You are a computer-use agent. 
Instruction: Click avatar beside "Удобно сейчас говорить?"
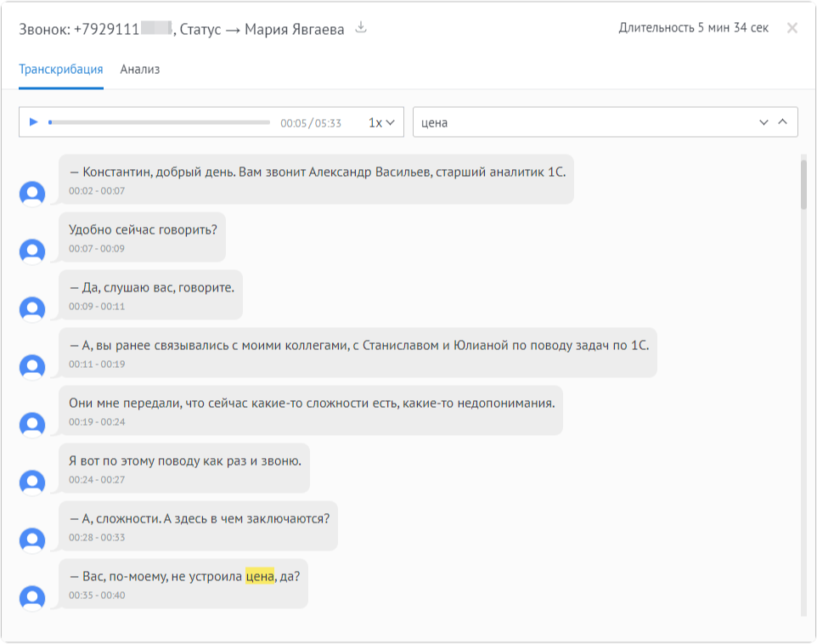click(32, 251)
